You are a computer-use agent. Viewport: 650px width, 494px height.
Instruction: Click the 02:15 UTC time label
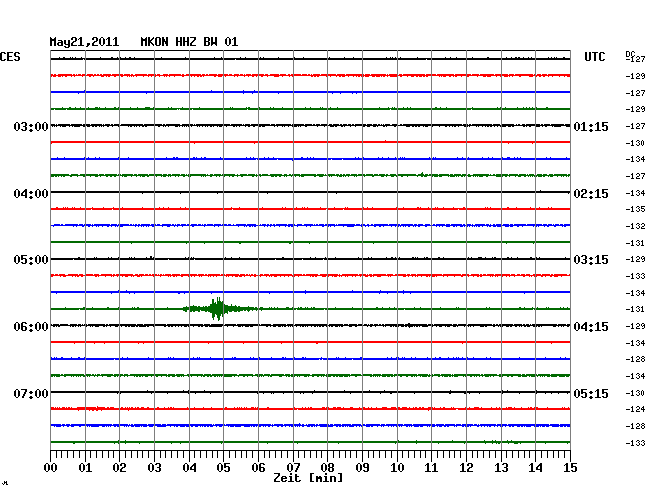[591, 194]
